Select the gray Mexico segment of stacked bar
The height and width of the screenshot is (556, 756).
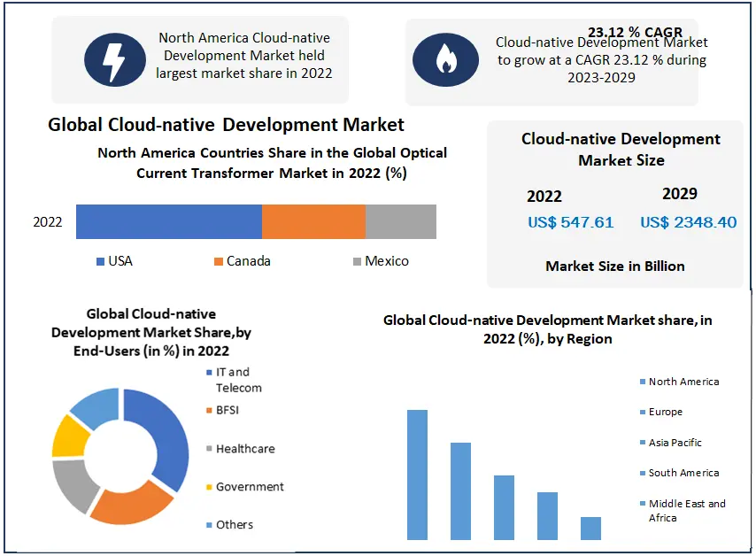click(400, 221)
